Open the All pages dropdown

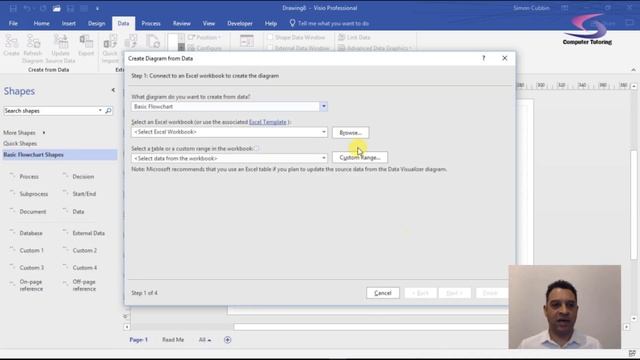click(205, 340)
